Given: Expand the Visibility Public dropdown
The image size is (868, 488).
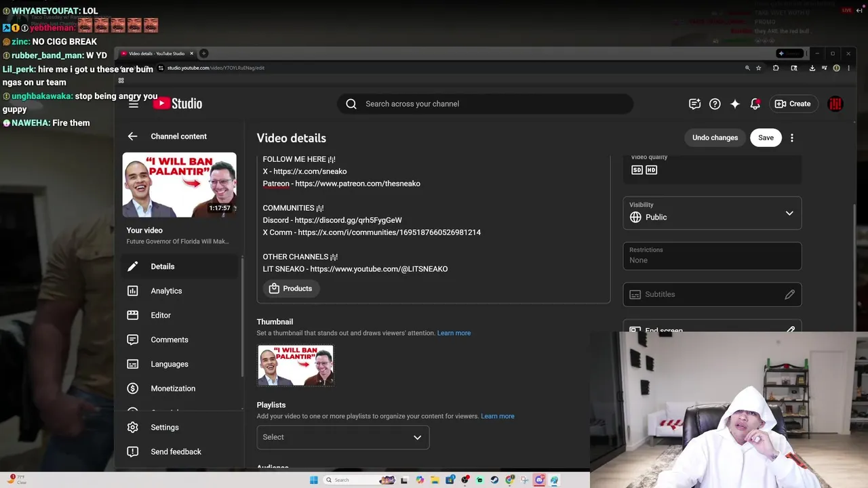Looking at the screenshot, I should [712, 213].
